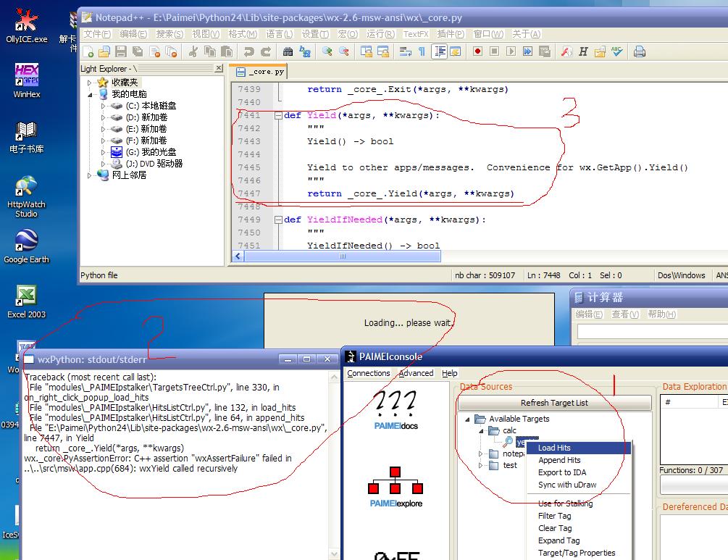
Task: Select the WinHex desktop icon
Action: coord(27,81)
